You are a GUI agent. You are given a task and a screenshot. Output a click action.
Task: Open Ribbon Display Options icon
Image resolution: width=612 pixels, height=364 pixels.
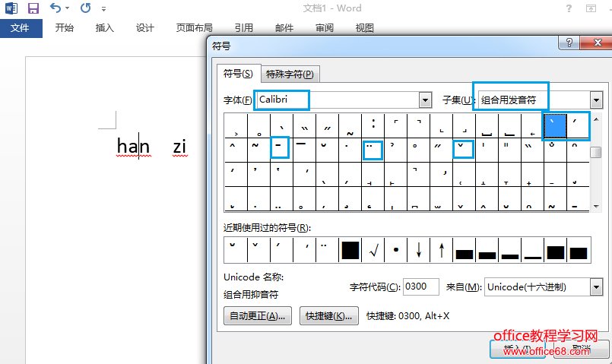[x=591, y=8]
